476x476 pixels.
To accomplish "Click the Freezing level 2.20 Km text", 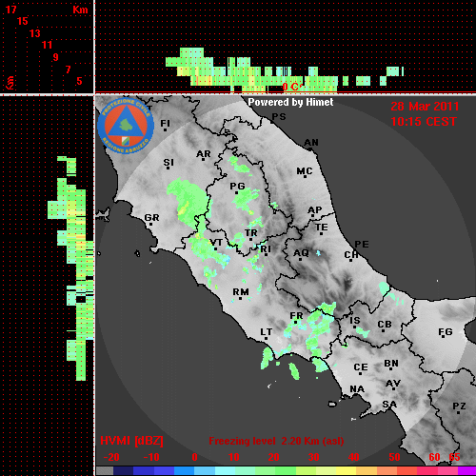I will (276, 441).
